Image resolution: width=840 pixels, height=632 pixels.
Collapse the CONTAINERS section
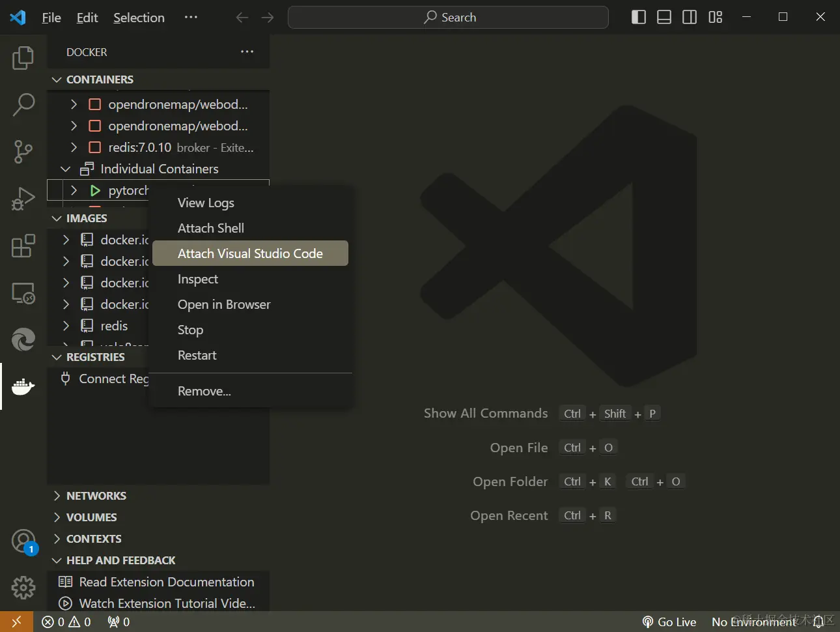point(57,79)
